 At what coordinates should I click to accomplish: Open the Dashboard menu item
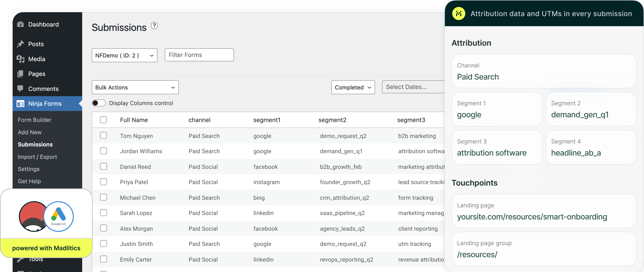(43, 24)
